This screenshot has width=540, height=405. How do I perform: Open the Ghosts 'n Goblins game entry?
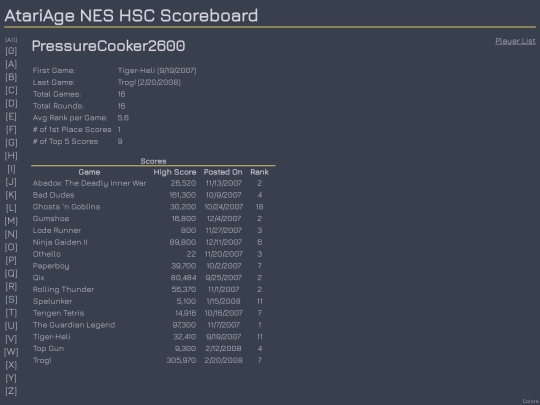tap(66, 207)
